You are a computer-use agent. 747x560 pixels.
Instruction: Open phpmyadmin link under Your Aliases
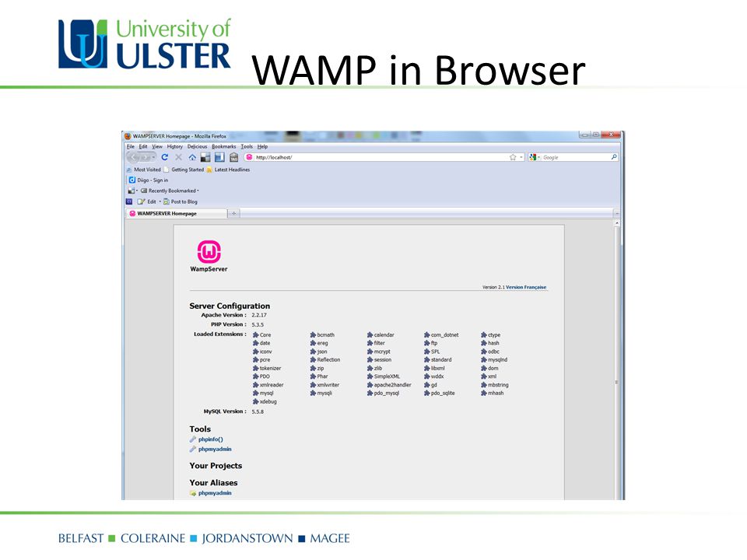pos(215,493)
